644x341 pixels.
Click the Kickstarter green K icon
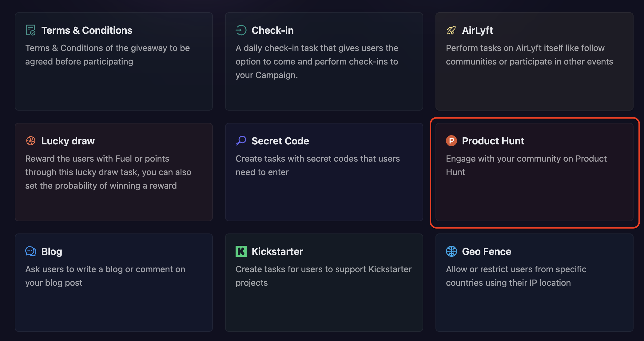click(x=241, y=251)
